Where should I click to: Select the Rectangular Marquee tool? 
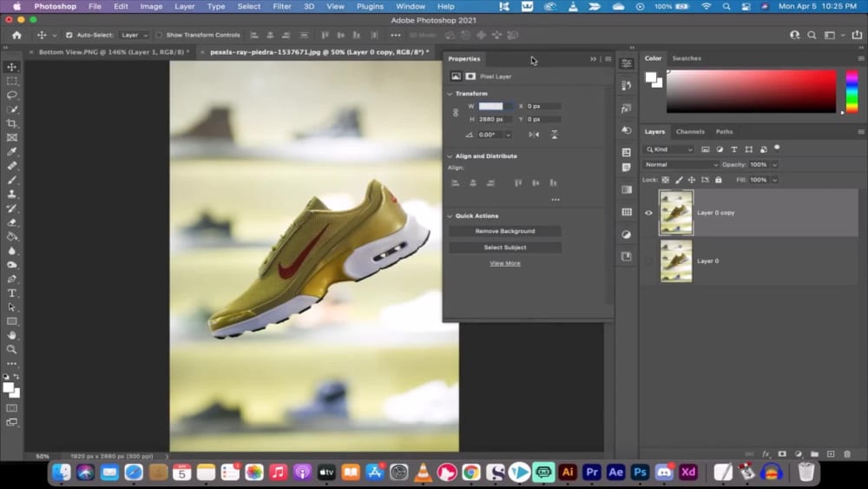coord(11,82)
